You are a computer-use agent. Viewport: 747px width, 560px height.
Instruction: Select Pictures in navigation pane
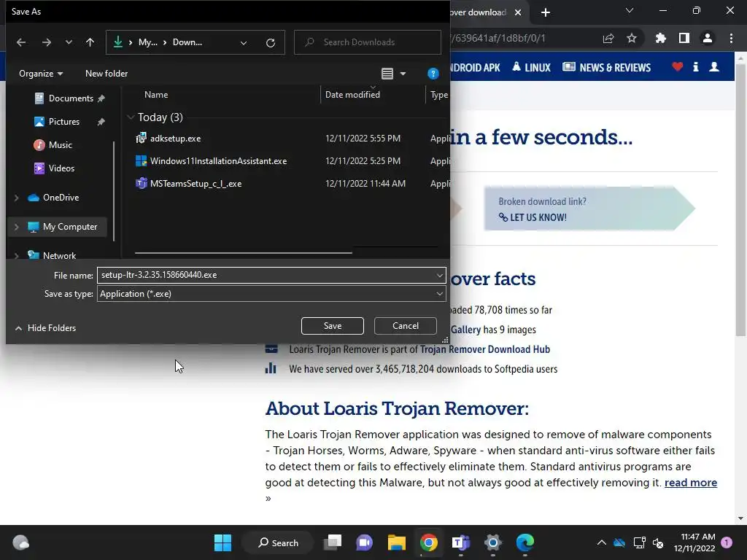click(x=64, y=122)
